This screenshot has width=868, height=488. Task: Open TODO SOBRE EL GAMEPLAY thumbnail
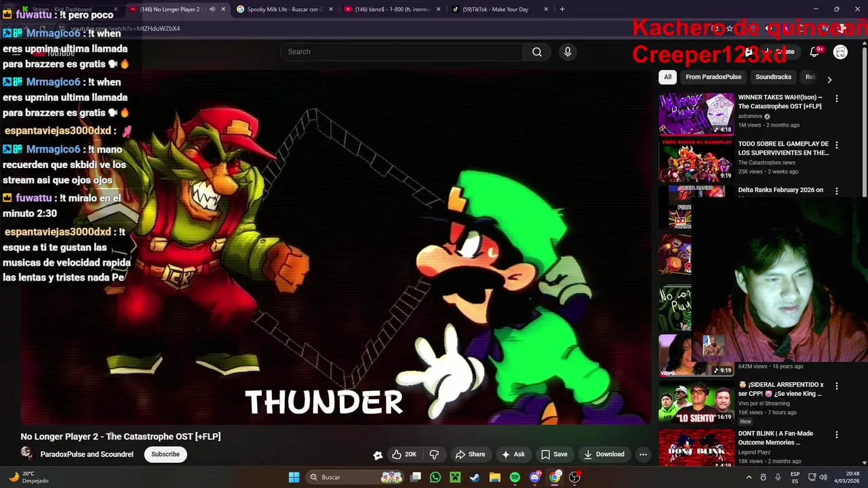click(x=696, y=161)
